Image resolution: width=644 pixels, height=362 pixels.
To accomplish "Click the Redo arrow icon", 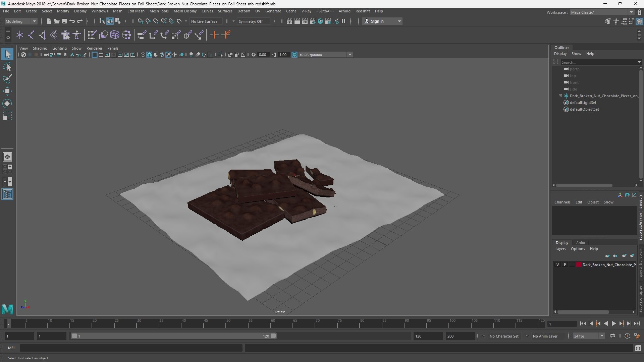I will (x=80, y=21).
